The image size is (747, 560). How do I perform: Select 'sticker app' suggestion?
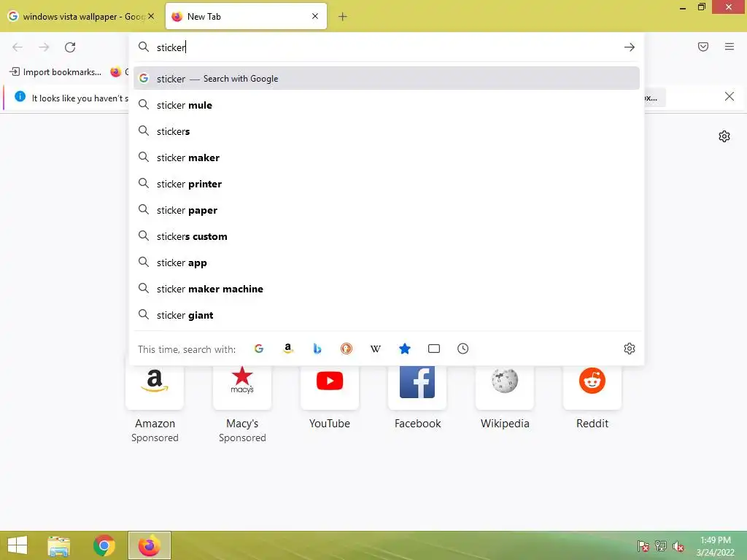coord(387,262)
